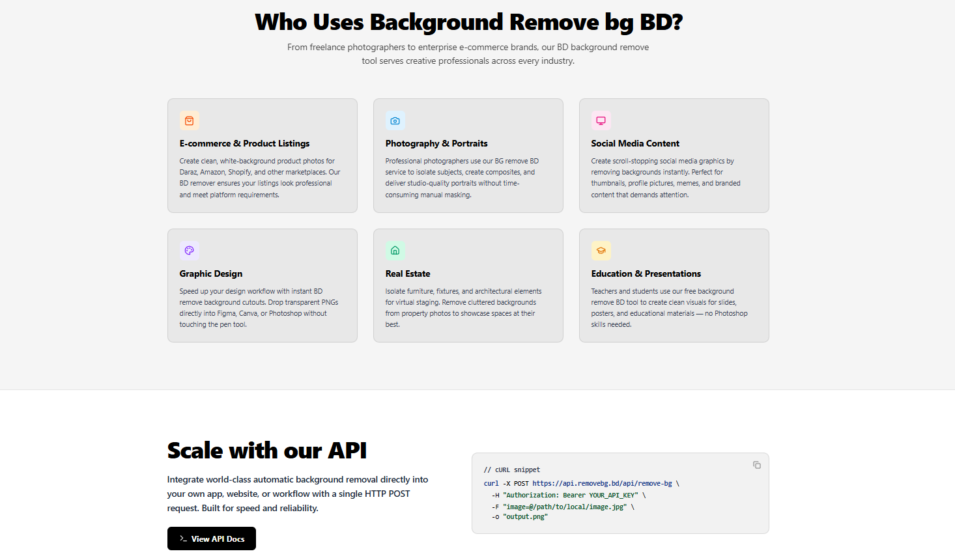Click the output.png line in code block
The width and height of the screenshot is (955, 560).
point(524,517)
